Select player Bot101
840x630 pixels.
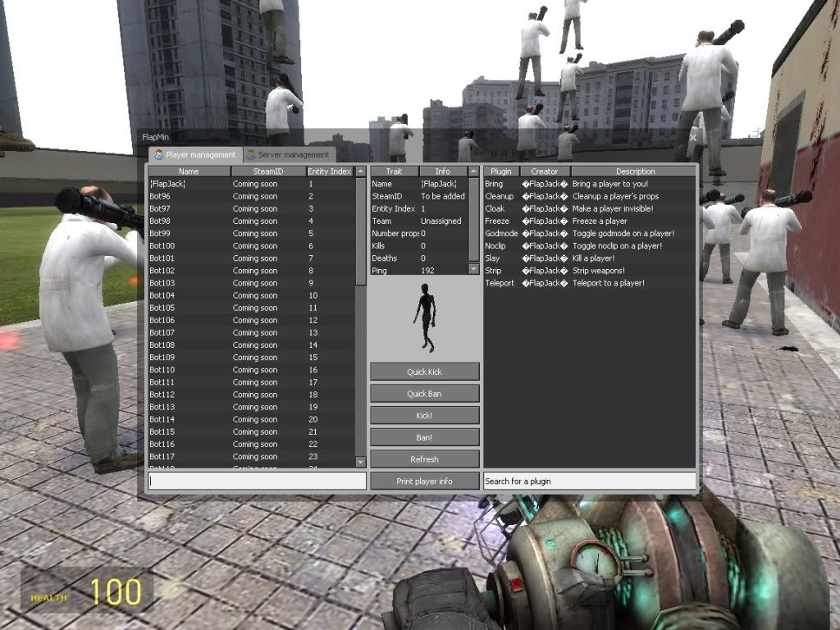click(251, 258)
